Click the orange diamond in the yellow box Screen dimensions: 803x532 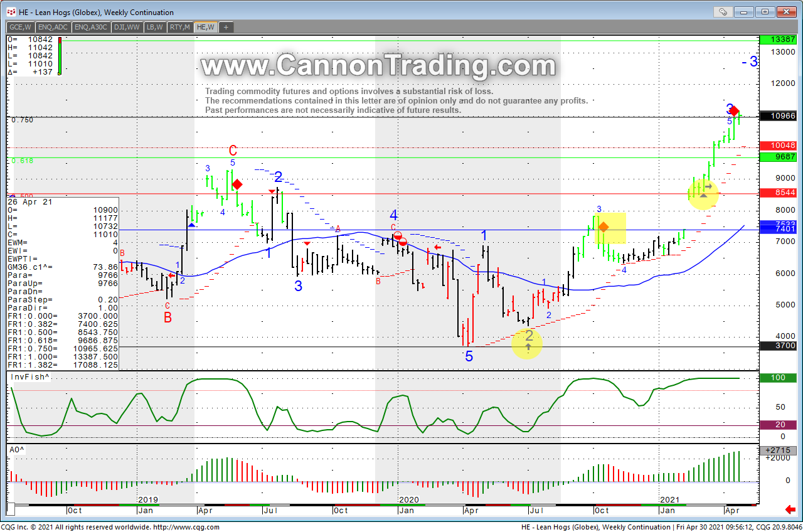tap(603, 227)
